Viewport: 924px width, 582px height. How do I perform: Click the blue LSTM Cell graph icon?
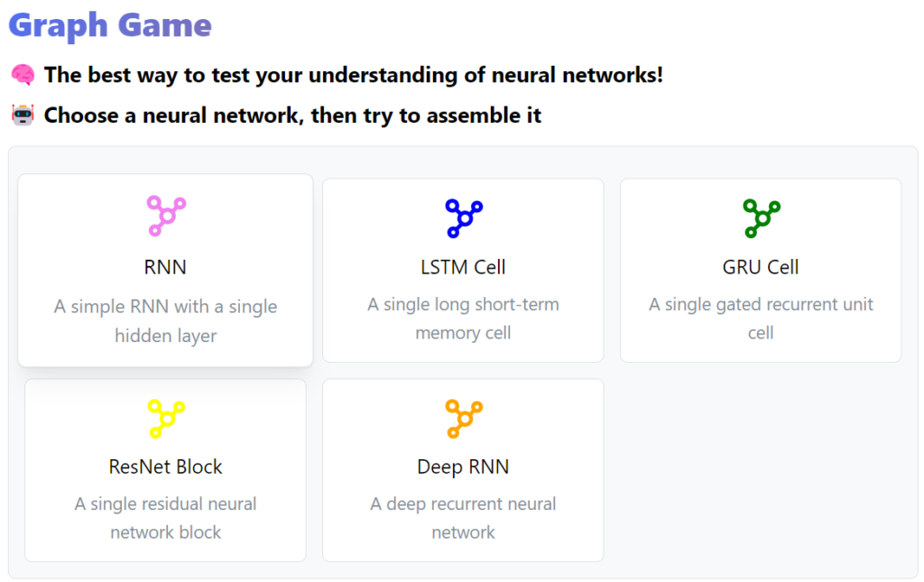coord(464,218)
